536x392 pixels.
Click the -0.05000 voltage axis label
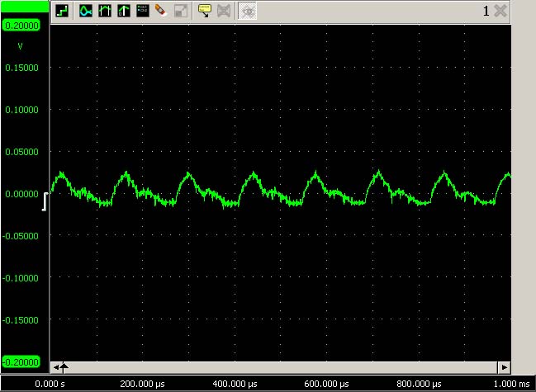pos(21,235)
